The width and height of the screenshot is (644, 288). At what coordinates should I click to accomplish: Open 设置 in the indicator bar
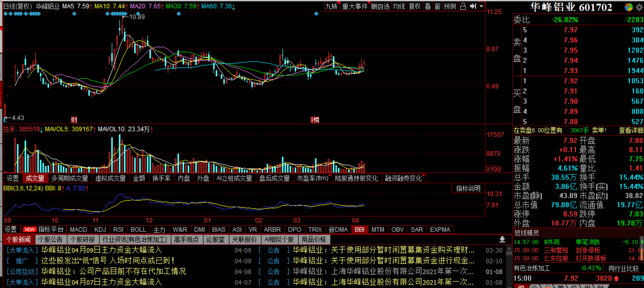tap(11, 230)
